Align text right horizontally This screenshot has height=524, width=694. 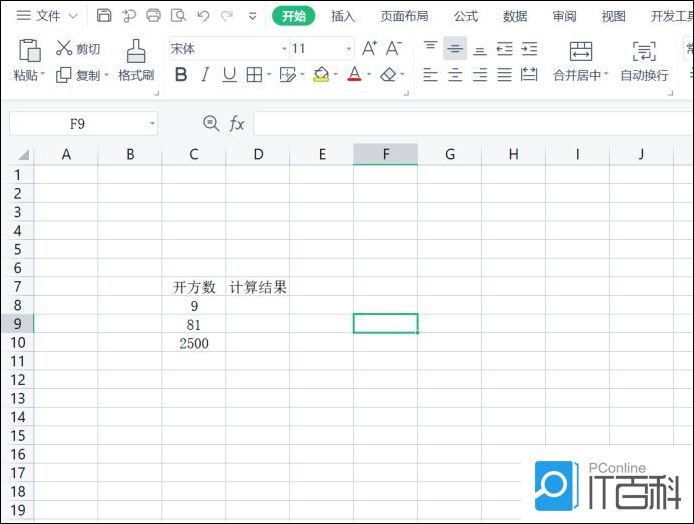pyautogui.click(x=480, y=75)
